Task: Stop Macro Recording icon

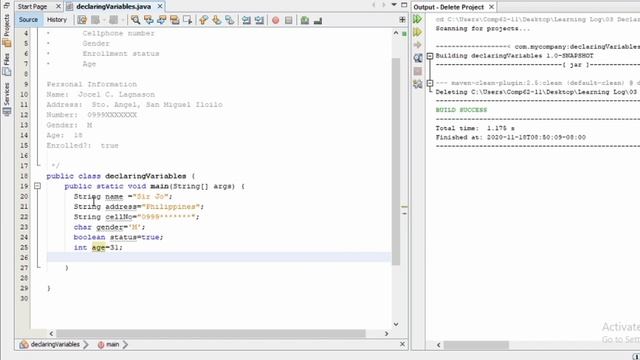Action: (x=289, y=20)
